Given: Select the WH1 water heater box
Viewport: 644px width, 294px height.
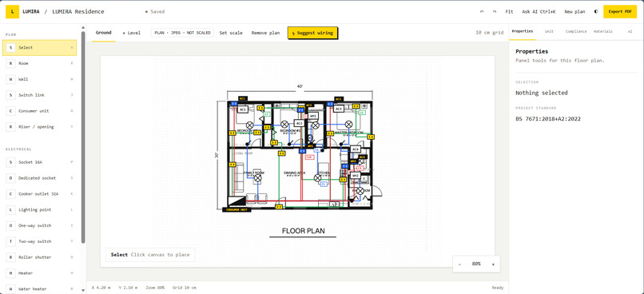Looking at the screenshot, I should coord(313,116).
